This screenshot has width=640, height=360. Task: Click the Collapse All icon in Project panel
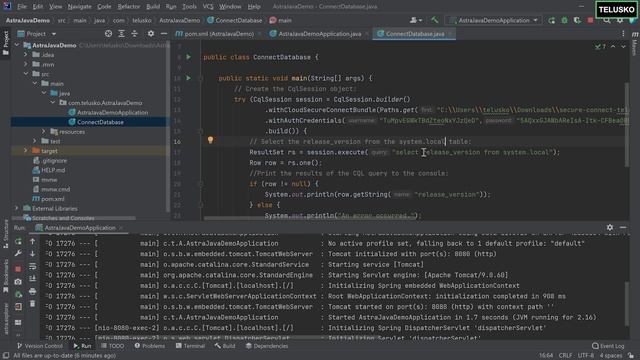[x=134, y=34]
